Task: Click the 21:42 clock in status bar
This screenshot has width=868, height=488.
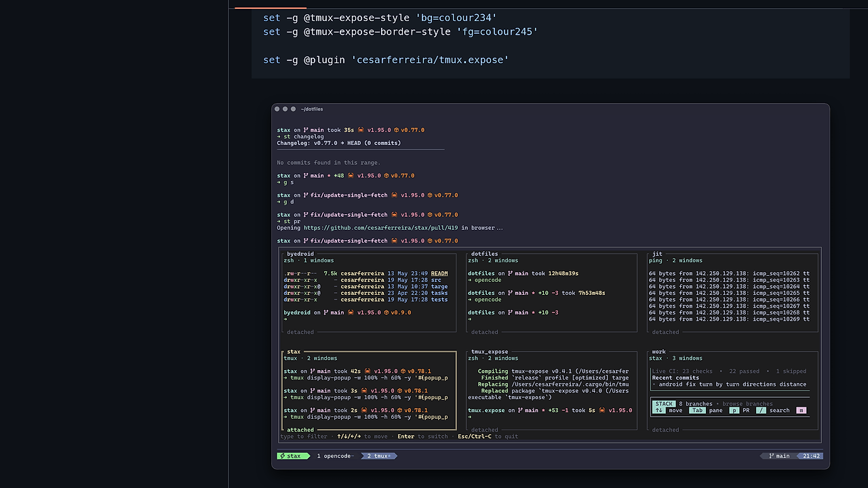Action: 810,456
